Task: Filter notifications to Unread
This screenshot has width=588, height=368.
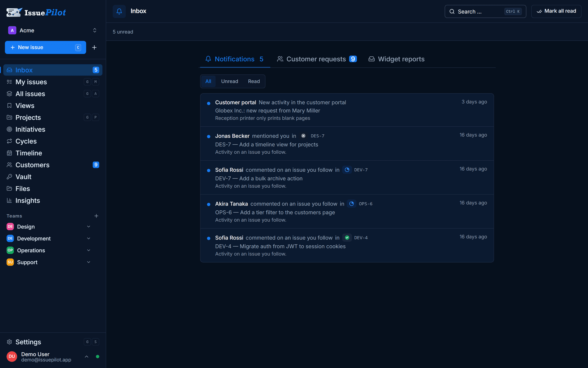Action: [x=230, y=81]
